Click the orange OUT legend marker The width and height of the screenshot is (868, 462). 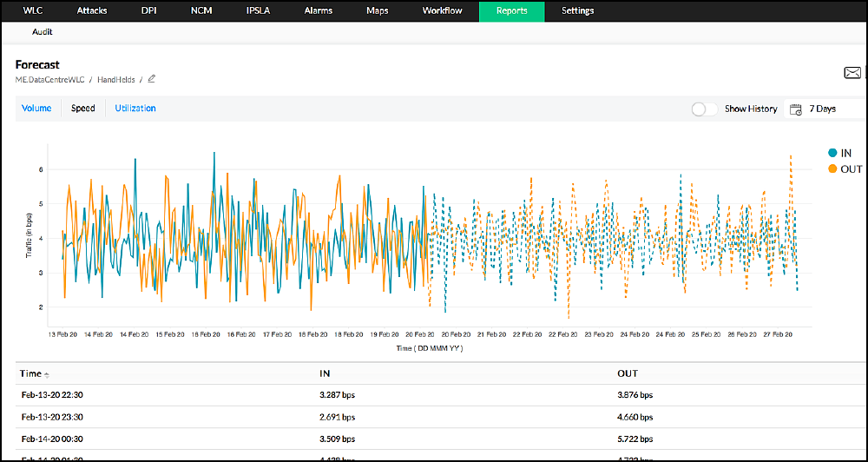833,168
